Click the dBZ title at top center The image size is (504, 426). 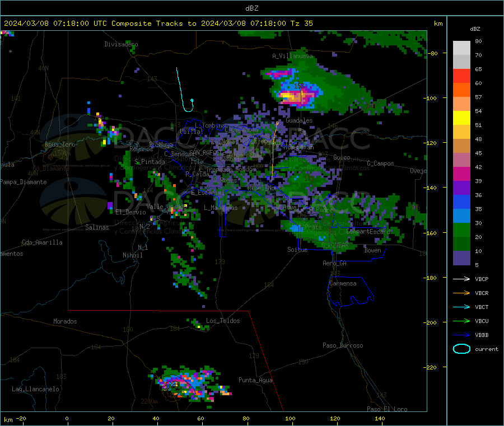(251, 8)
